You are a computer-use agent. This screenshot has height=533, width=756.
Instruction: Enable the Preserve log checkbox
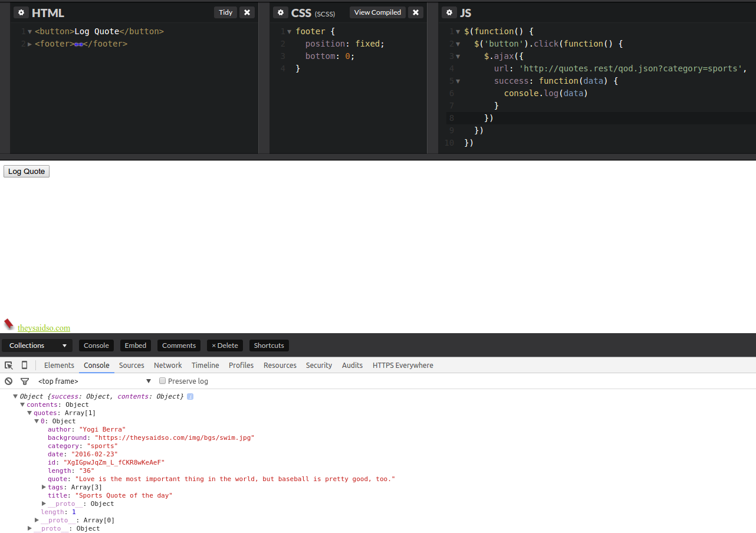[163, 381]
